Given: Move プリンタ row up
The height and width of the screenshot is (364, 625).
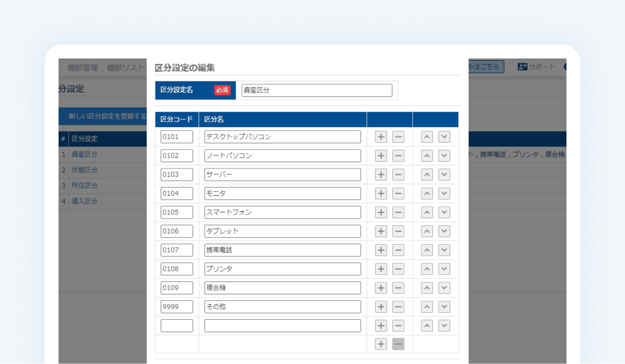Looking at the screenshot, I should point(427,269).
